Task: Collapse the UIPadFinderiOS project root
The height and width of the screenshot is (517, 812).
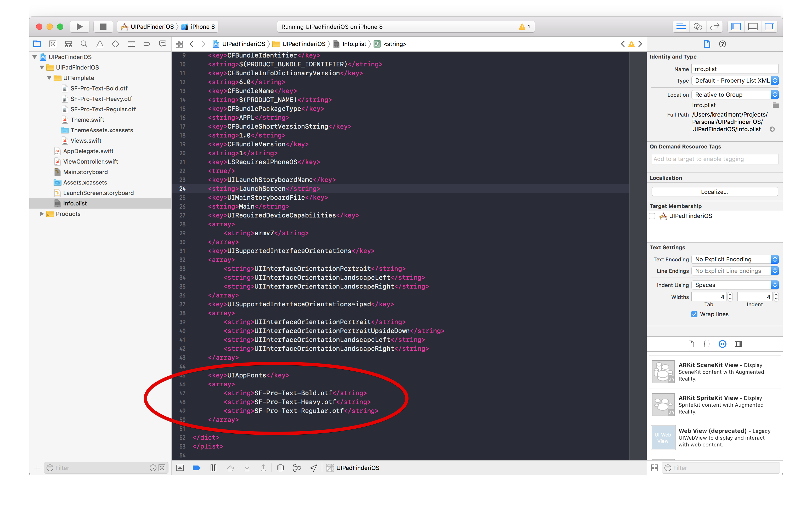Action: point(34,57)
